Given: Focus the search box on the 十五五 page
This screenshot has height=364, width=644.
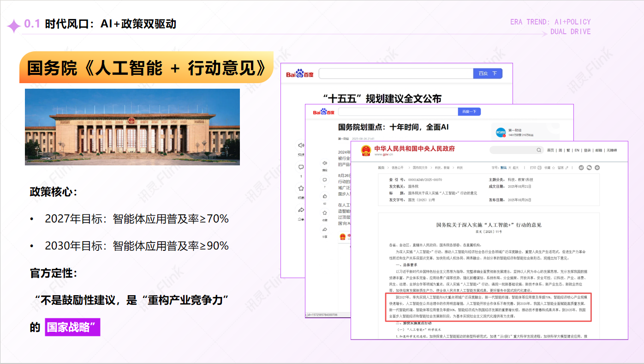Looking at the screenshot, I should click(396, 73).
